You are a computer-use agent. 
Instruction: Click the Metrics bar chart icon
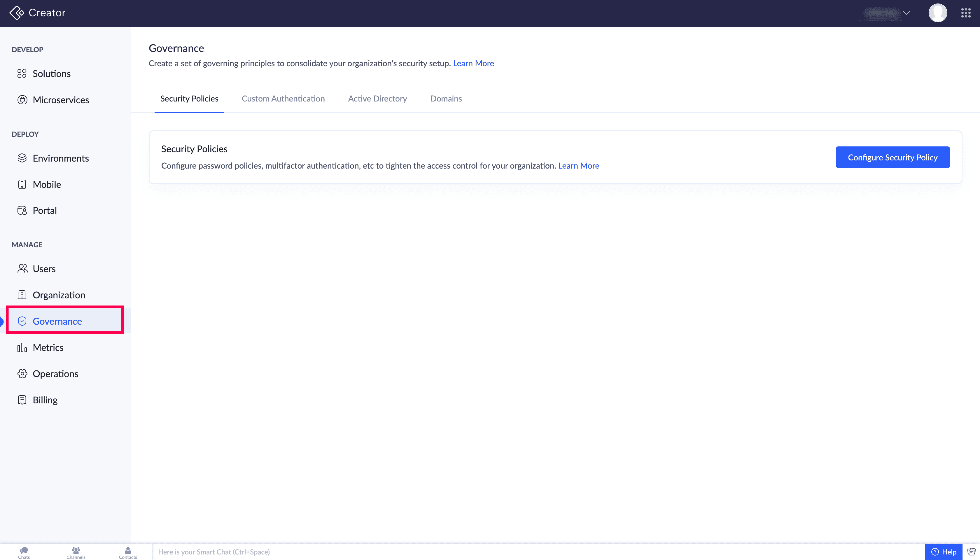(22, 348)
